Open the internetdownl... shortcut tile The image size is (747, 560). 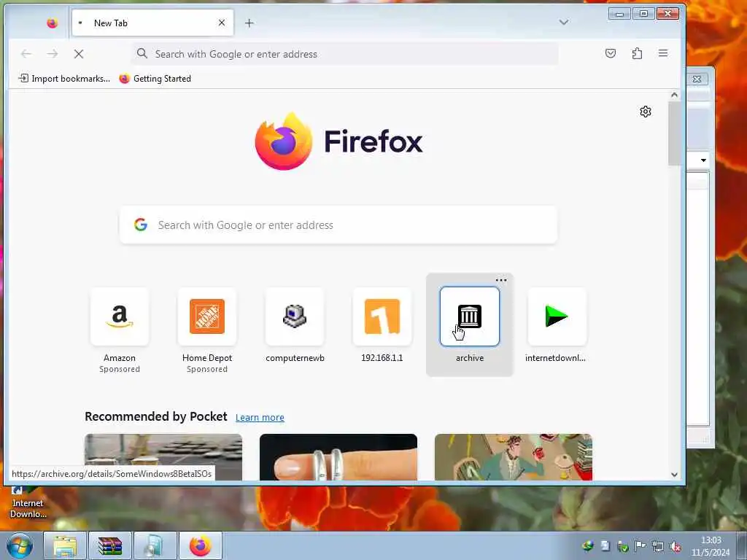557,316
